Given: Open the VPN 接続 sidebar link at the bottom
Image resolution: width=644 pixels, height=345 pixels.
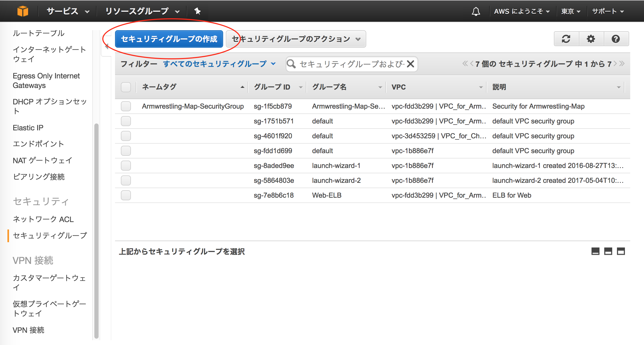Looking at the screenshot, I should 28,330.
